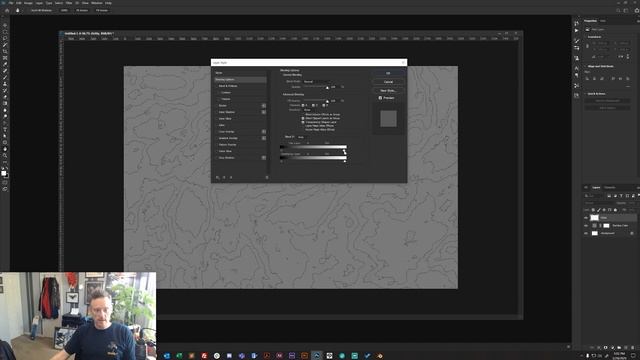Select Inner Glow in the styles list
The width and height of the screenshot is (640, 360).
pos(225,119)
